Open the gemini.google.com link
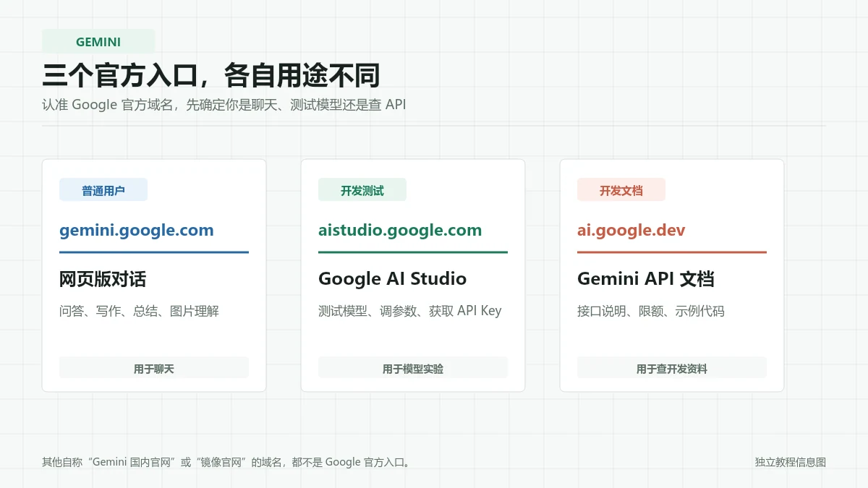 pyautogui.click(x=137, y=231)
